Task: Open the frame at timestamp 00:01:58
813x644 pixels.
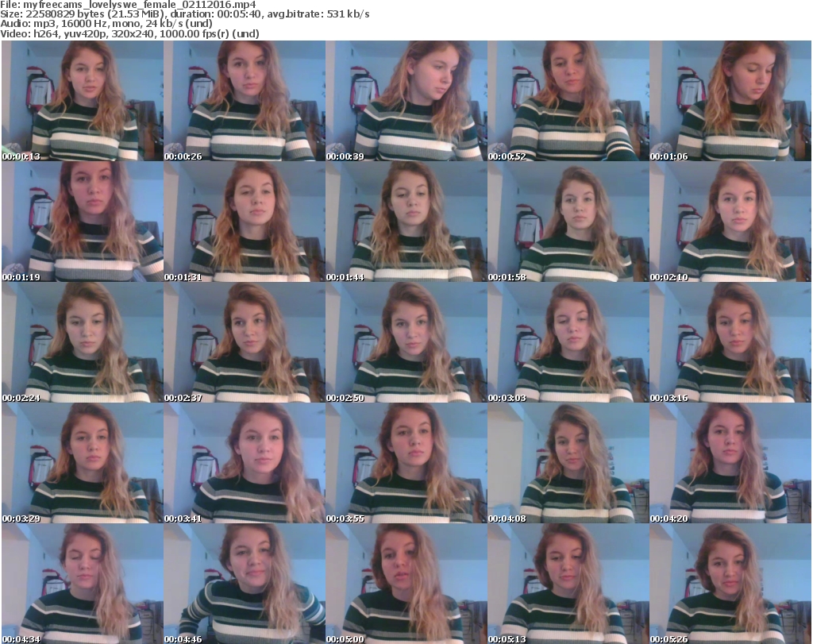Action: [568, 222]
